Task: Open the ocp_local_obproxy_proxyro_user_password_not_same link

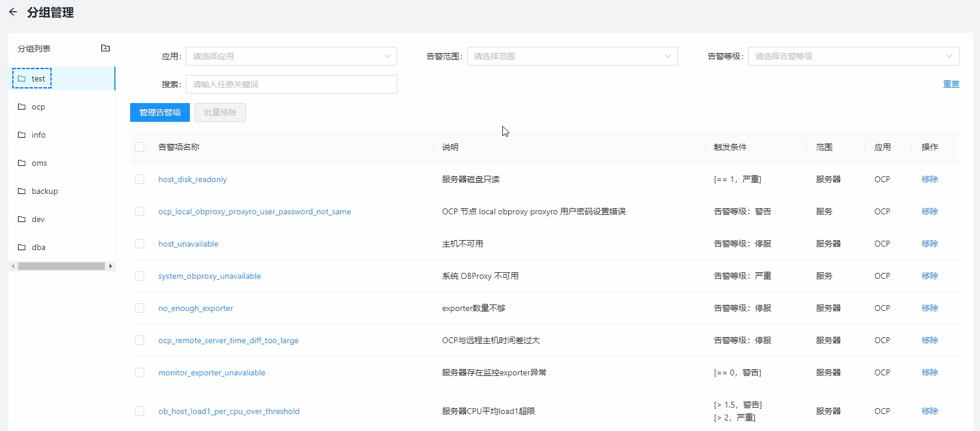Action: [x=254, y=211]
